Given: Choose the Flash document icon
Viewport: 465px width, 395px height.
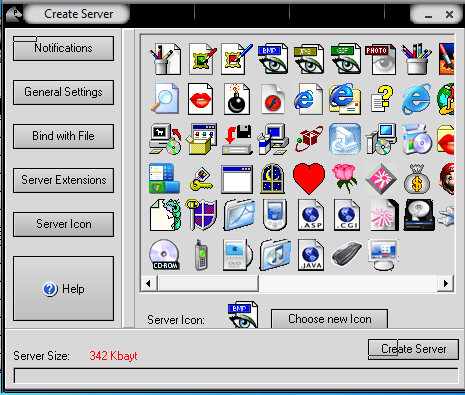Looking at the screenshot, I should point(273,99).
